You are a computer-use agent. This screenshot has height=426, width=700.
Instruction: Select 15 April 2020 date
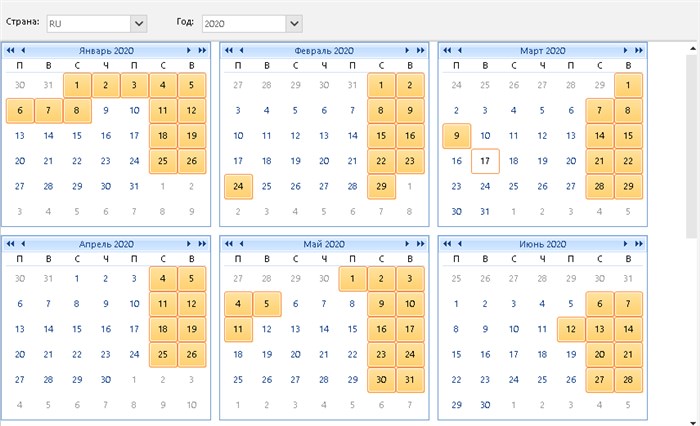[77, 329]
